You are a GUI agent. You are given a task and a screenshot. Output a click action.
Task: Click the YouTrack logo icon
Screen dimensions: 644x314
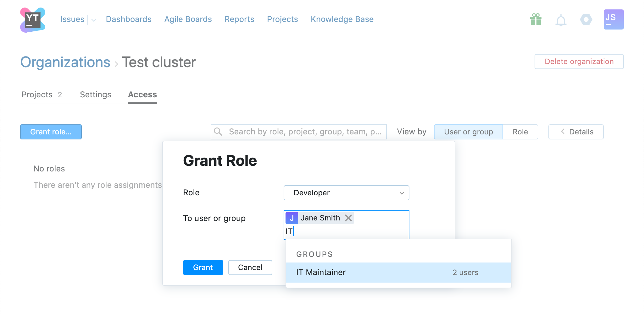tap(33, 20)
